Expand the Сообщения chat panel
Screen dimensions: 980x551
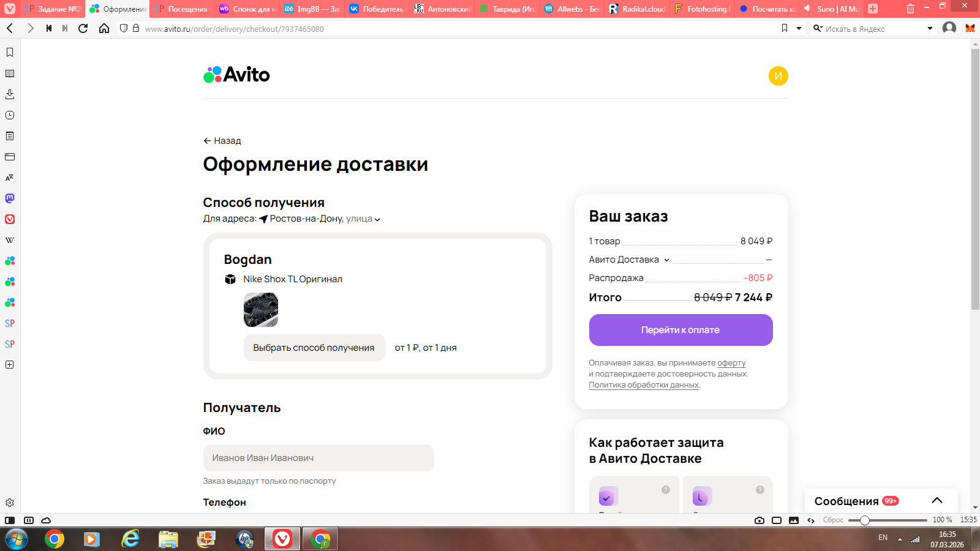tap(937, 501)
